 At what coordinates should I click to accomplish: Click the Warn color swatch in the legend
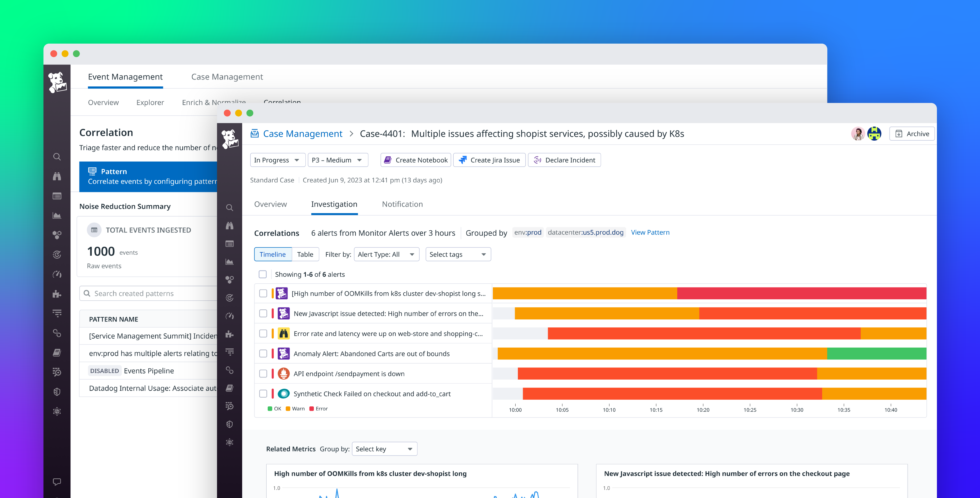[288, 408]
